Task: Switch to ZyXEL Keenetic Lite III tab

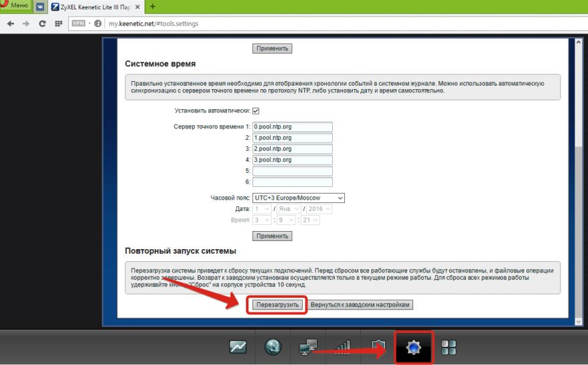Action: pyautogui.click(x=94, y=7)
